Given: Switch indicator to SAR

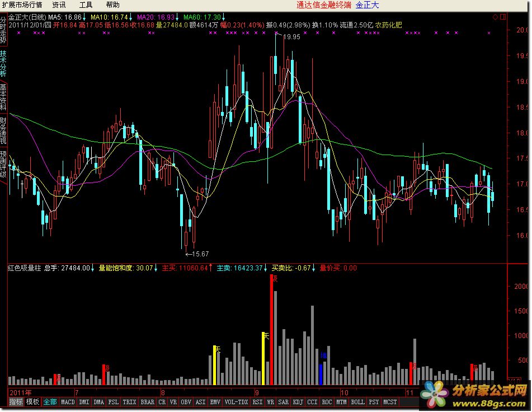Looking at the screenshot, I should pos(283,402).
